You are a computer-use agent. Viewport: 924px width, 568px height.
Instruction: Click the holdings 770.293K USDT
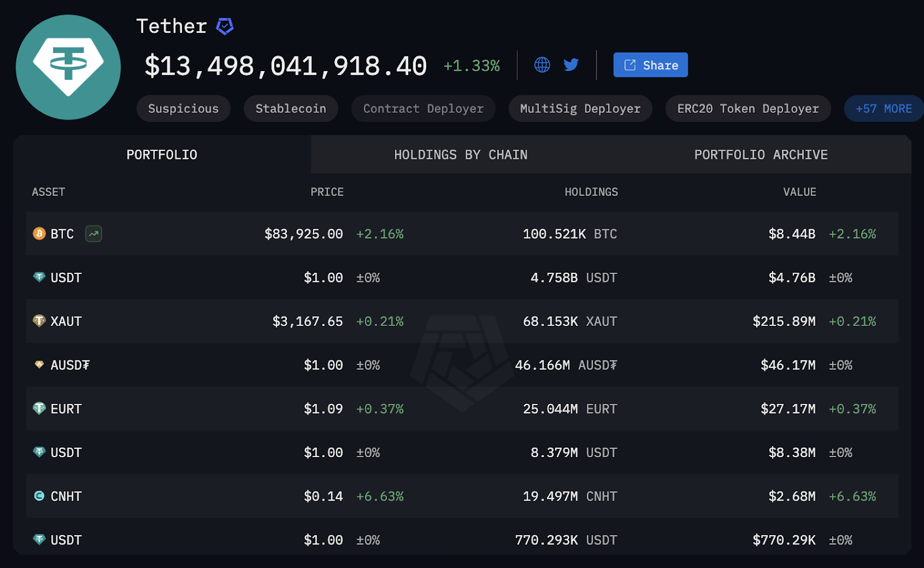coord(566,540)
